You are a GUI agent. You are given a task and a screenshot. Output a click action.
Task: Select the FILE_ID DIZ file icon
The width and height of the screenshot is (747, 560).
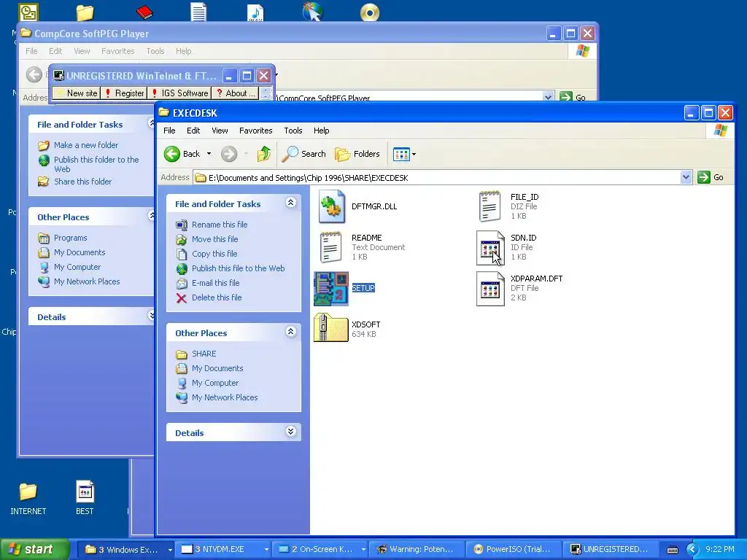[x=490, y=206]
